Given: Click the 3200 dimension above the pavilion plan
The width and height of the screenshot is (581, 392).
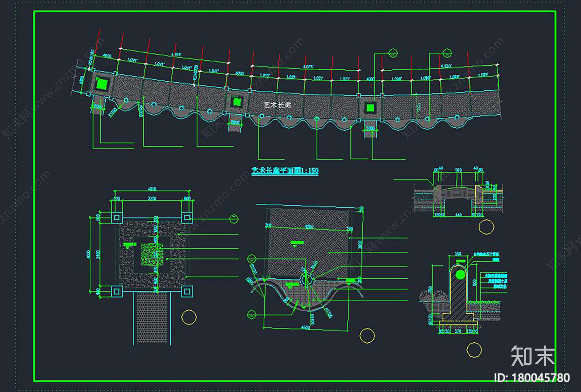Looking at the screenshot, I should coord(152,199).
